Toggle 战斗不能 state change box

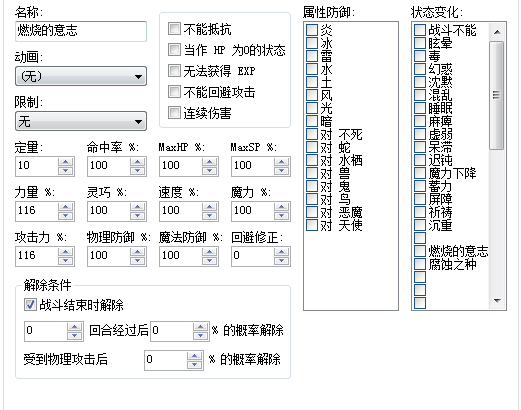(420, 30)
